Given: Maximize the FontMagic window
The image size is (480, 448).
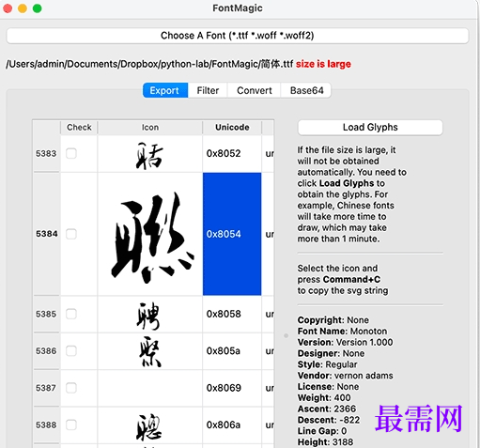Looking at the screenshot, I should pyautogui.click(x=37, y=8).
